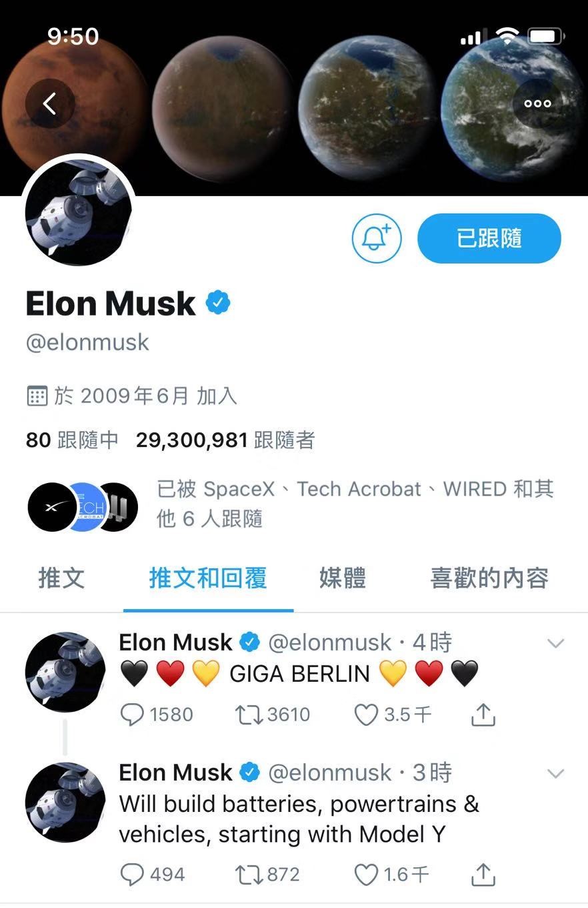588x908 pixels.
Task: Expand dropdown chevron on Model Y tweet
Action: point(555,774)
